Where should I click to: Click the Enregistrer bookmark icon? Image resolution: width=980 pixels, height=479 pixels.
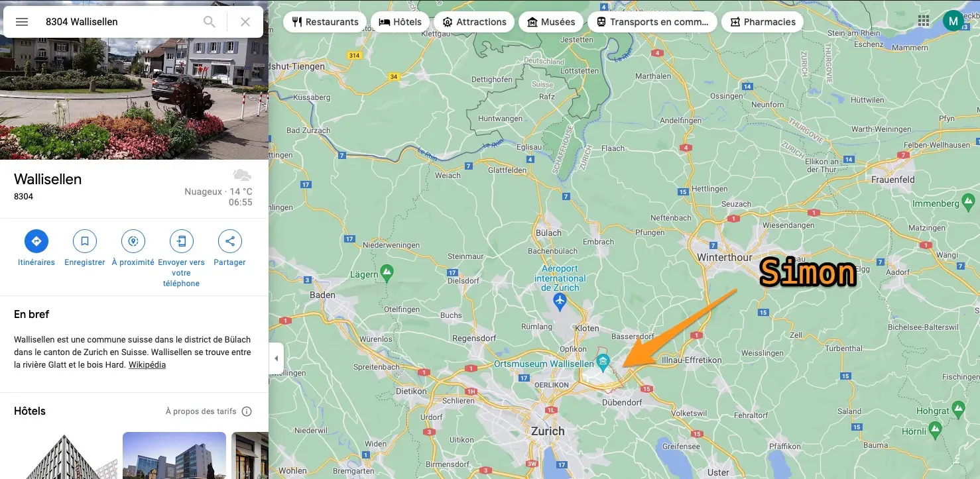pos(85,241)
